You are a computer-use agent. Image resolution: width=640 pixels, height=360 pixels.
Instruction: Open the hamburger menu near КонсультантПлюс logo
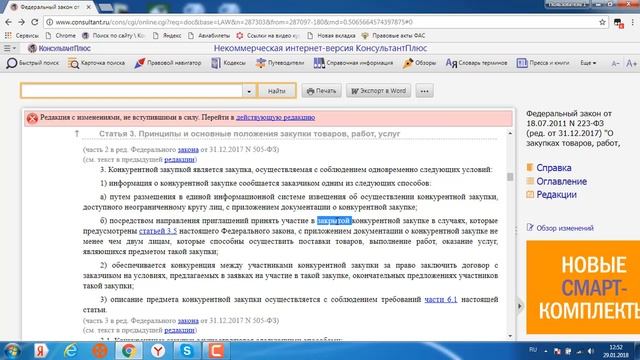pos(10,48)
